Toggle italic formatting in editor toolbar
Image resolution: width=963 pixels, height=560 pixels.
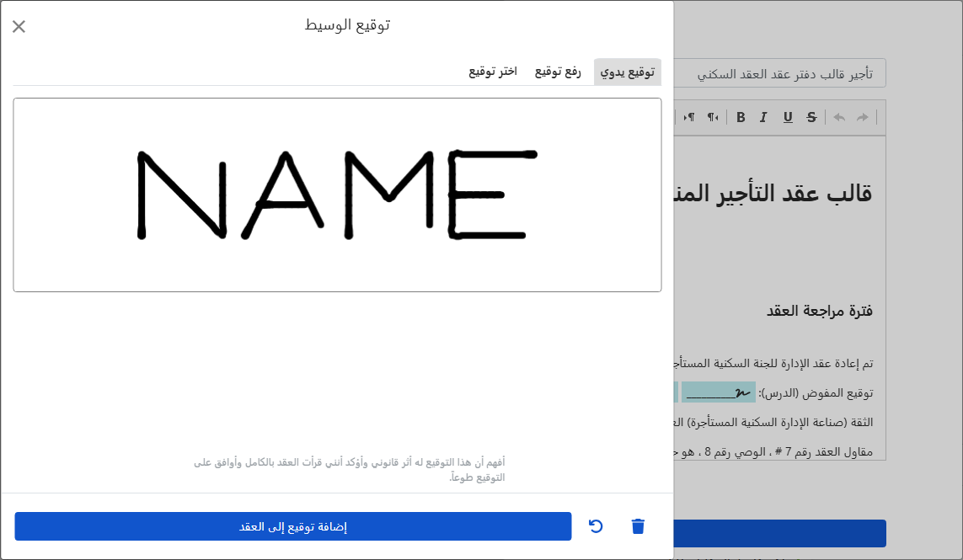pos(763,117)
